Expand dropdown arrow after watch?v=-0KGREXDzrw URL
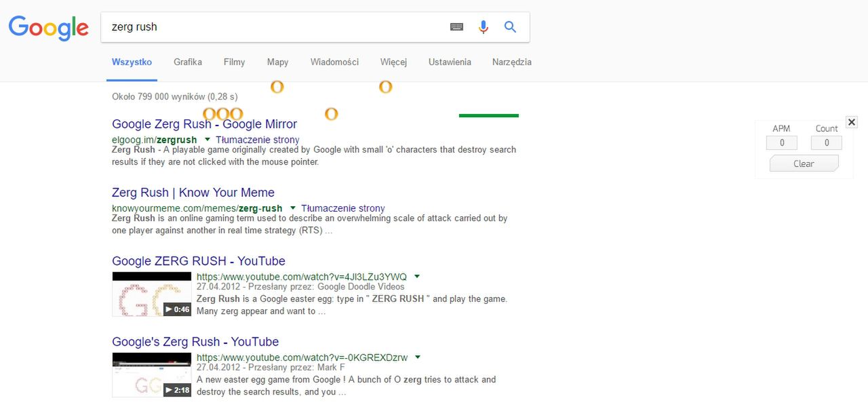Viewport: 868px width, 407px height. coord(418,357)
